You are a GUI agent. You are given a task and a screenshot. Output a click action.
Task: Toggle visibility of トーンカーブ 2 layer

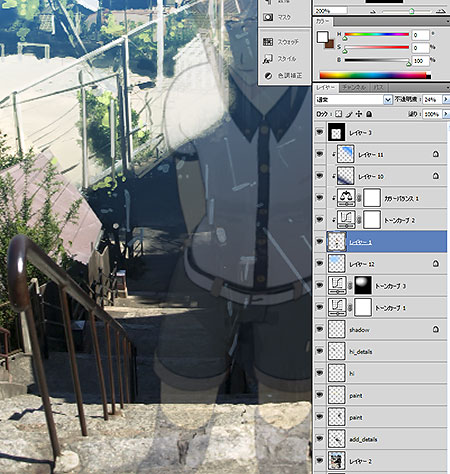pyautogui.click(x=320, y=220)
